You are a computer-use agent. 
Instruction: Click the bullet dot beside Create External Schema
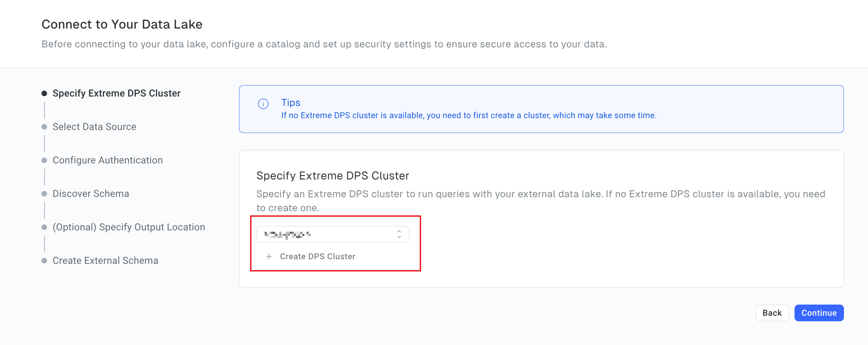click(x=44, y=261)
